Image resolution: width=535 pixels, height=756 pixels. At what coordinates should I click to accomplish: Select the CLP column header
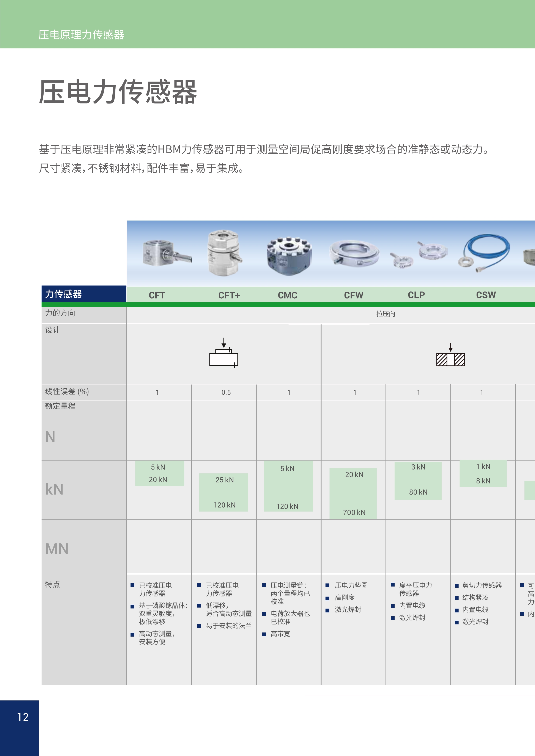click(x=416, y=295)
